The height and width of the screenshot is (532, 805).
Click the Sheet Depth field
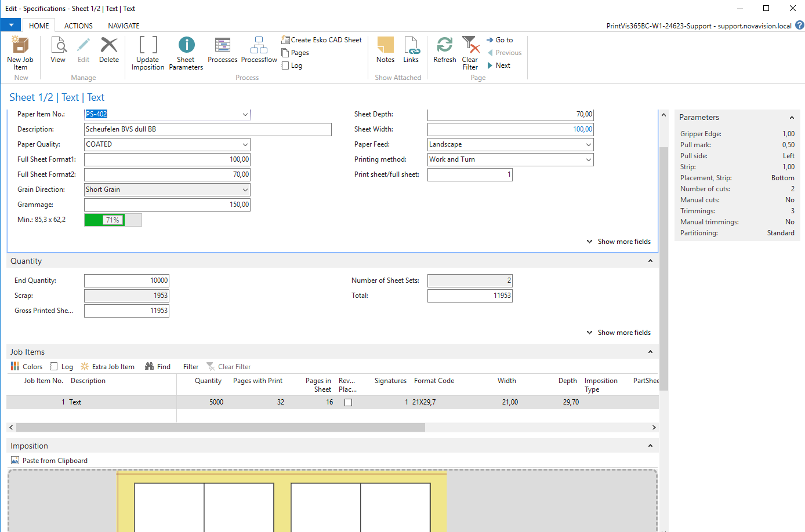click(x=510, y=114)
